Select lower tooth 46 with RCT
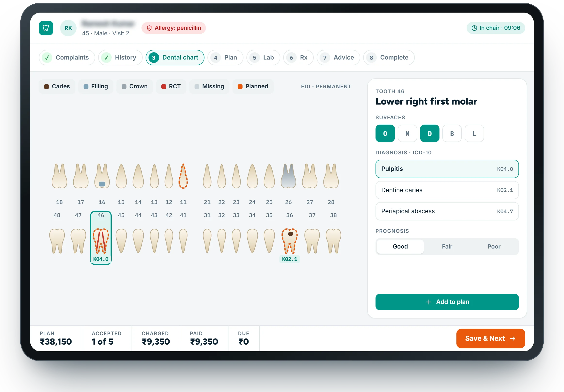This screenshot has height=392, width=564. click(x=101, y=241)
